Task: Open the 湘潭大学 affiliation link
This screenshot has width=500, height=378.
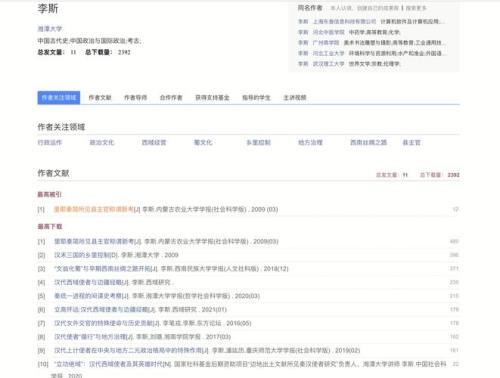Action: [x=50, y=29]
